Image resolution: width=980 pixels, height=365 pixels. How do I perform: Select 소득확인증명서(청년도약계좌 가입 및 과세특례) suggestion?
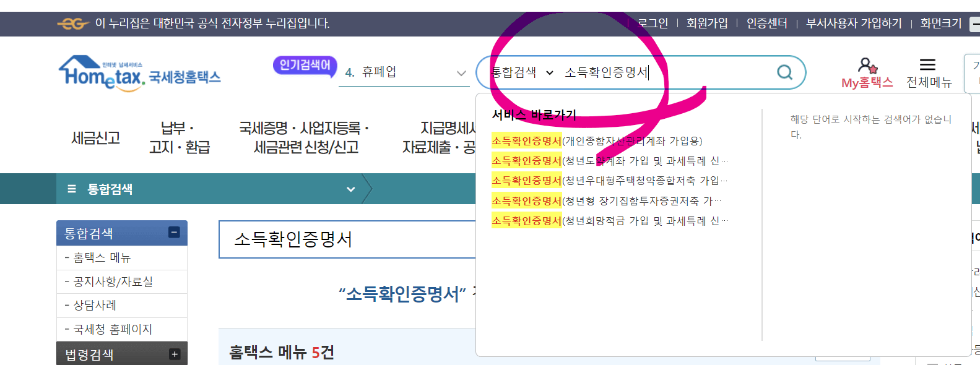[x=610, y=161]
